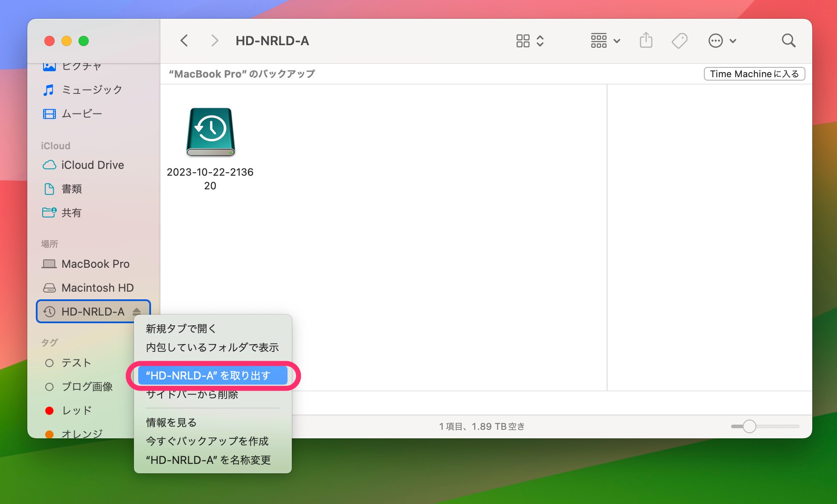Image resolution: width=837 pixels, height=504 pixels.
Task: Click the music note icon beside ミュージック
Action: (x=49, y=90)
